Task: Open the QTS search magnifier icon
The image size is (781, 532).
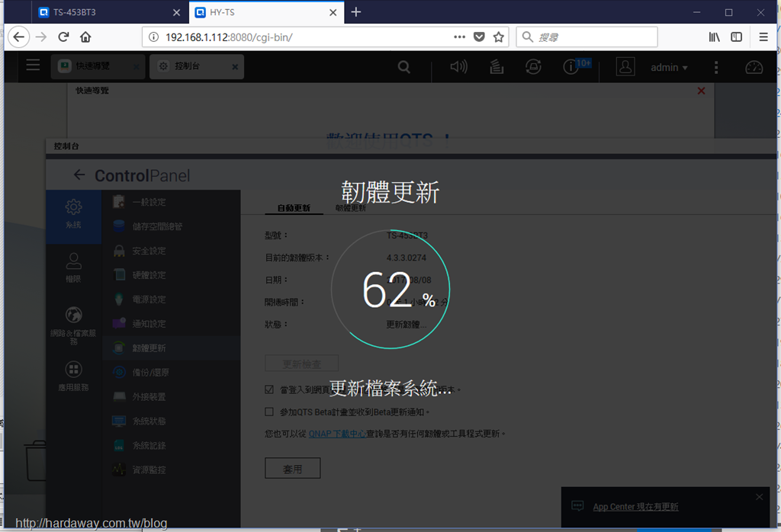Action: (404, 66)
